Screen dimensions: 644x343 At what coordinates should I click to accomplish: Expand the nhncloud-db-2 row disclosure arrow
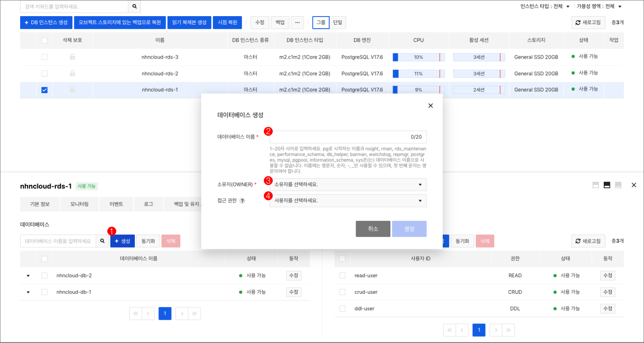28,275
